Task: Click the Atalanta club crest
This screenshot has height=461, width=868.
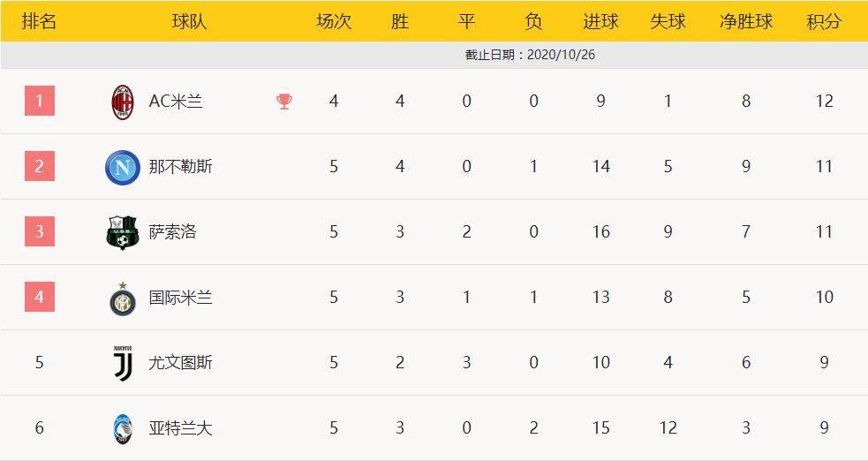Action: click(123, 429)
